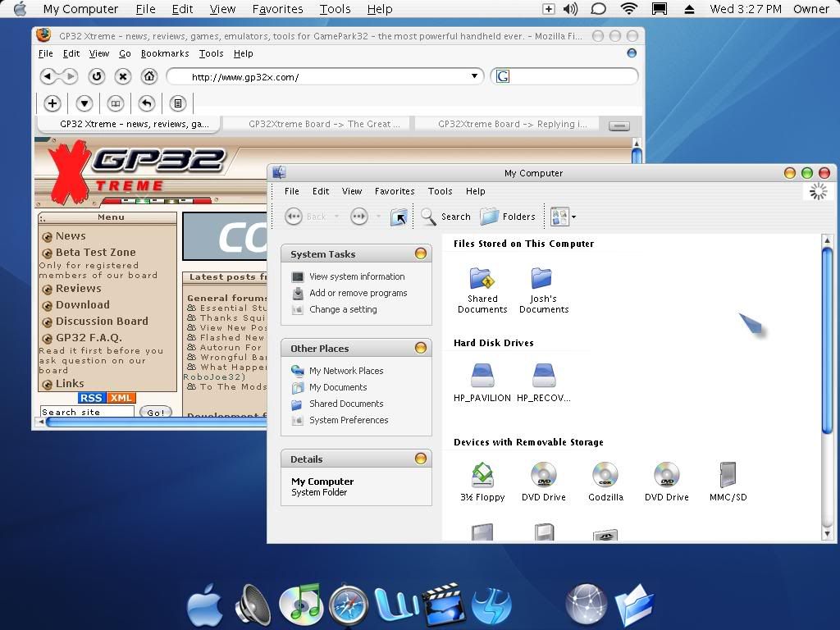Launch iTunes music disc from dock
Image resolution: width=840 pixels, height=630 pixels.
click(302, 605)
